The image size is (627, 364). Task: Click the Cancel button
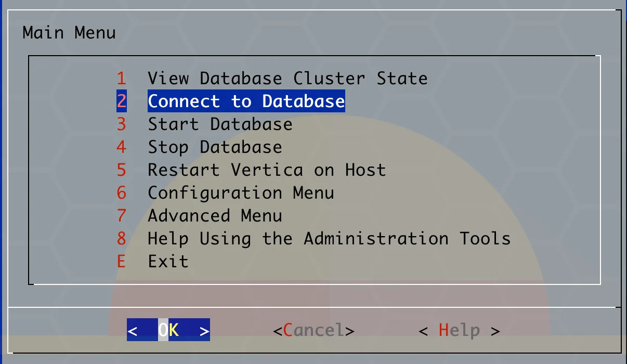click(x=314, y=330)
